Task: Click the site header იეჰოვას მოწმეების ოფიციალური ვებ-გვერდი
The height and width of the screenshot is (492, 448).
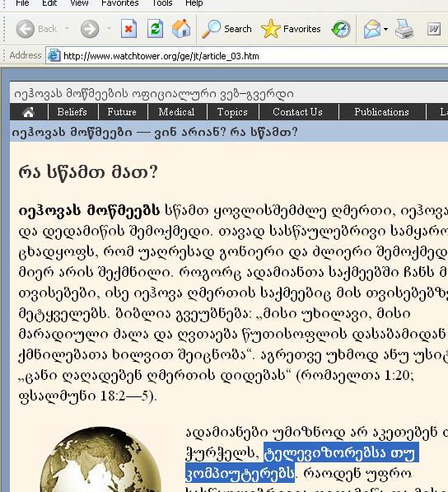Action: coord(154,93)
